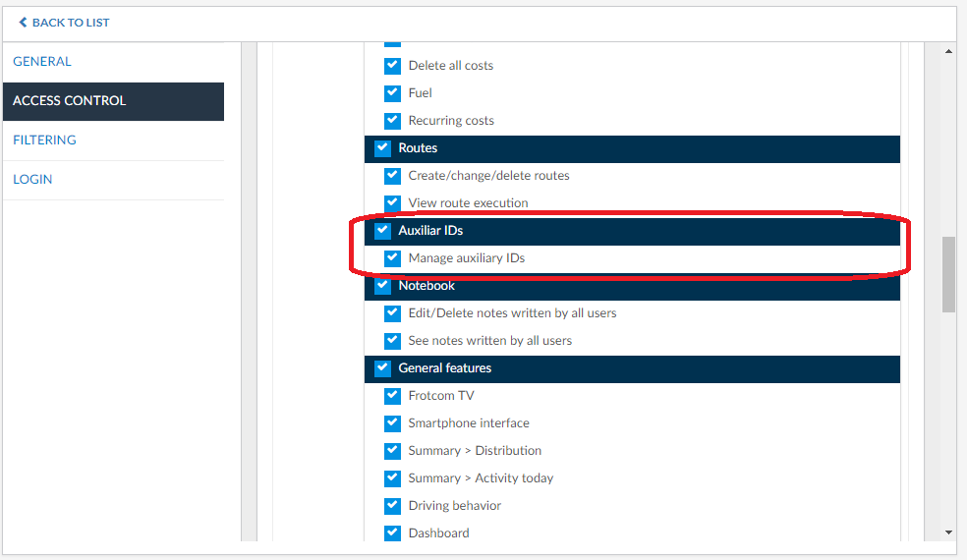Open the Login tab
967x560 pixels.
point(32,179)
